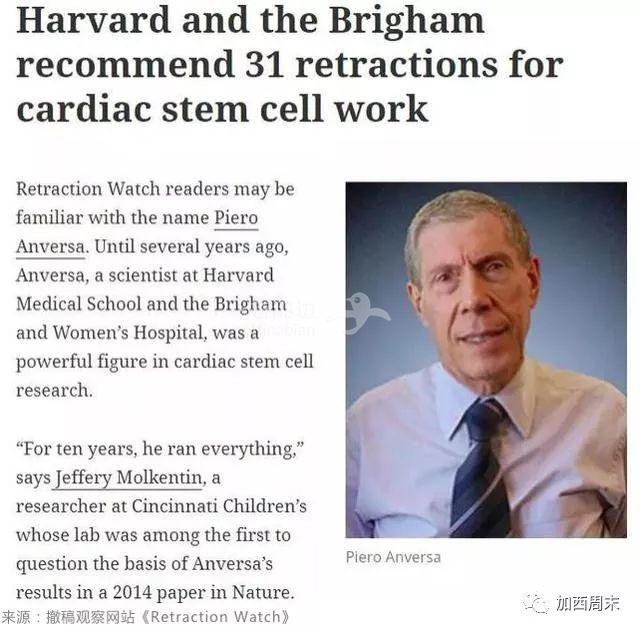Click the 加西周末 watermark text
The height and width of the screenshot is (632, 640).
(x=588, y=603)
